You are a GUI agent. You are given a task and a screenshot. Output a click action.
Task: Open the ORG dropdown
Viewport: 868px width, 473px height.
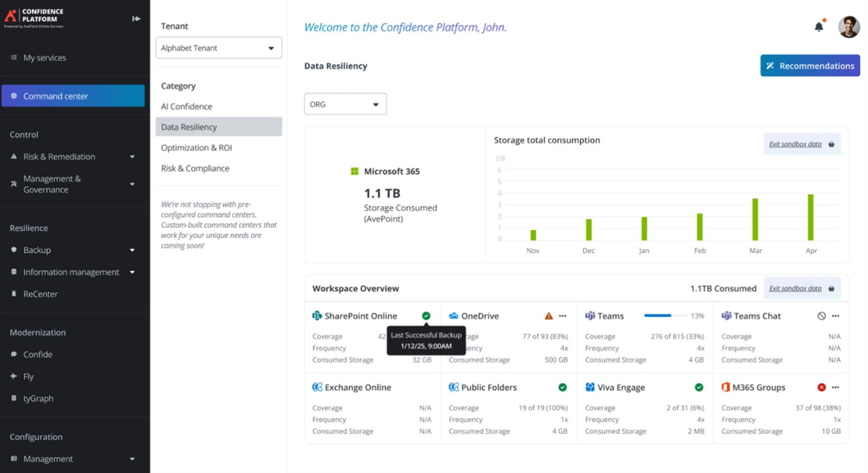coord(345,104)
